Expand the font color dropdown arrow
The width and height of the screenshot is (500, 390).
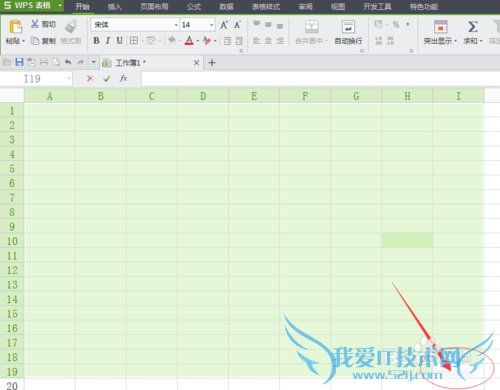pyautogui.click(x=197, y=41)
